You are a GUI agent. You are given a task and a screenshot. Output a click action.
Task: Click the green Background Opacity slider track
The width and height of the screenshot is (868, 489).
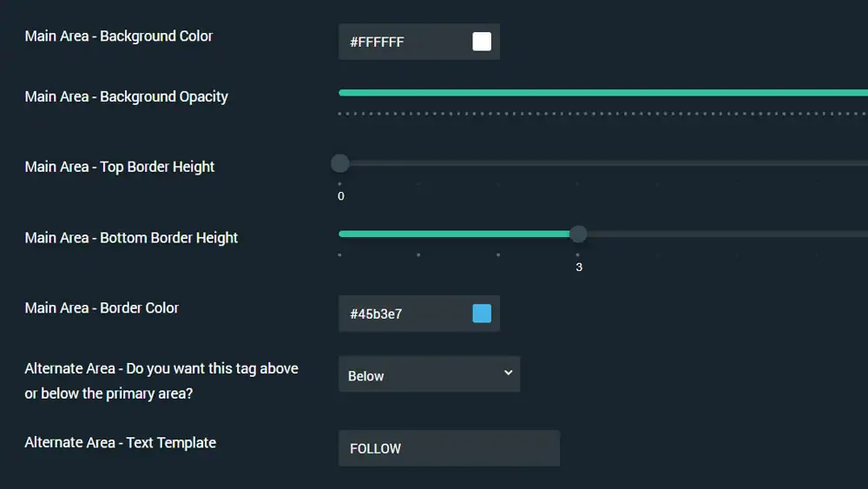click(x=603, y=92)
